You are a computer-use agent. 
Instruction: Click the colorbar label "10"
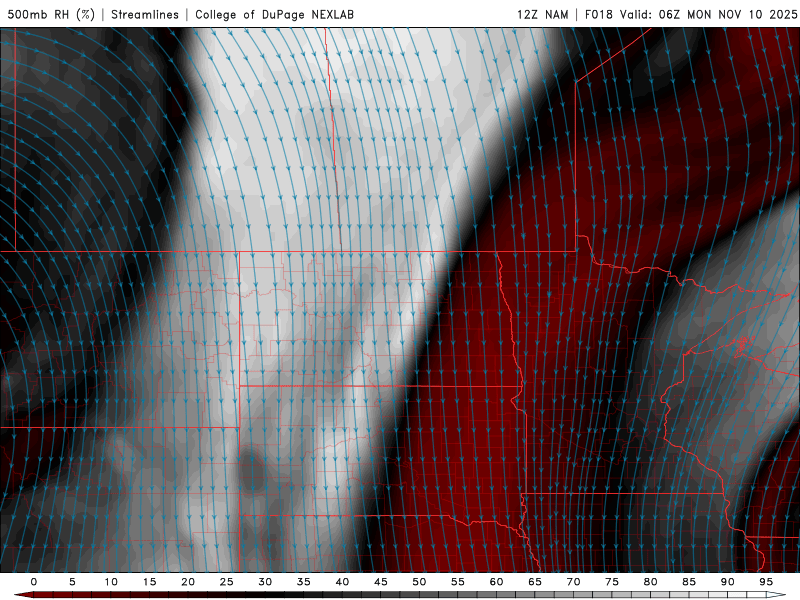pos(111,582)
